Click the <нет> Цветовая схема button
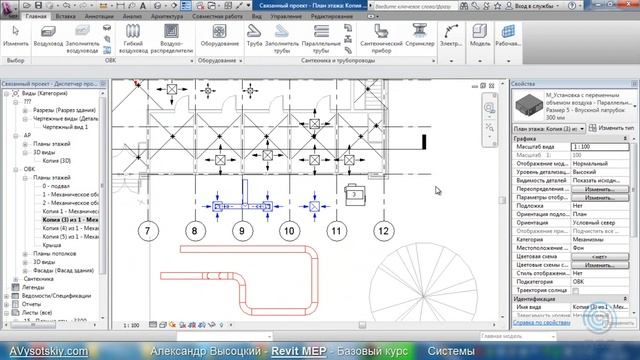 (600, 257)
